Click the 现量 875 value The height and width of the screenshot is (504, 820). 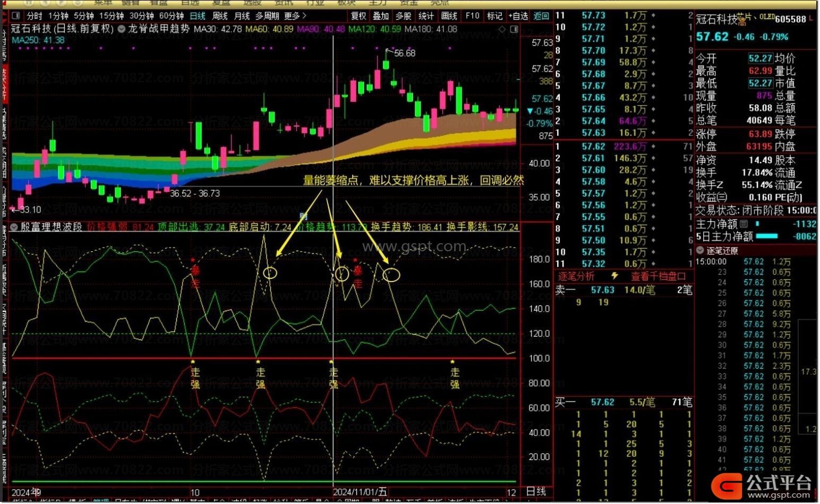[x=764, y=96]
